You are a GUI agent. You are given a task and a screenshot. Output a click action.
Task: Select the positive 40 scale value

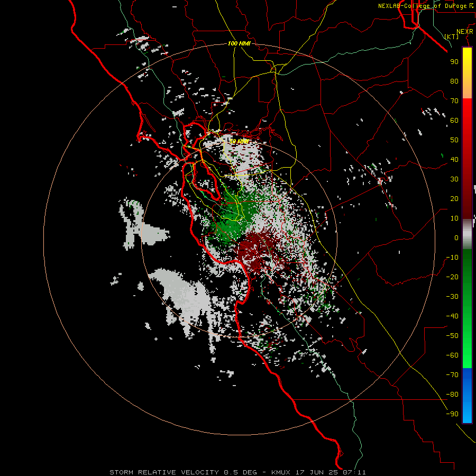click(454, 160)
